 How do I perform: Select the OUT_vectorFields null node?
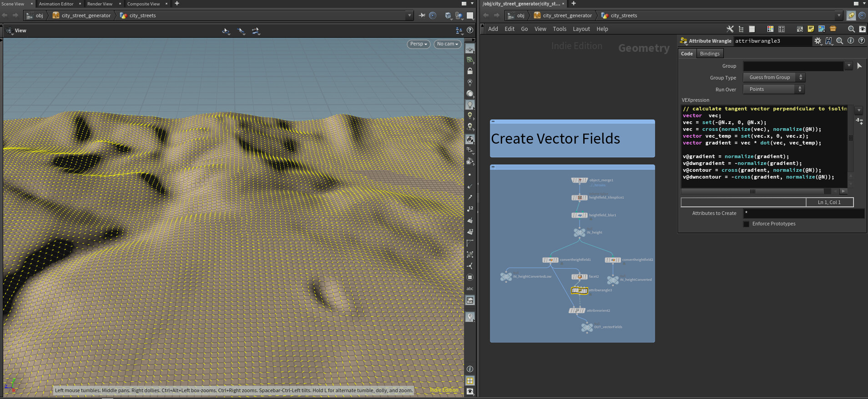coord(587,327)
